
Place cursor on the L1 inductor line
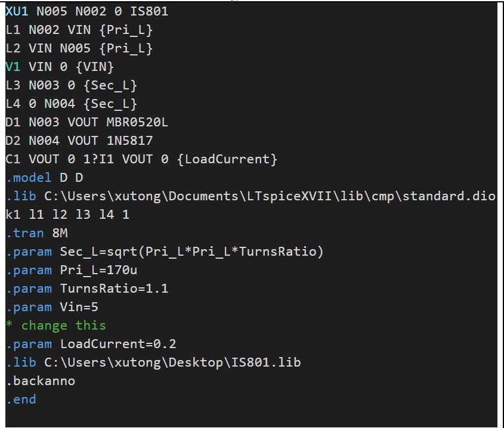click(x=79, y=29)
